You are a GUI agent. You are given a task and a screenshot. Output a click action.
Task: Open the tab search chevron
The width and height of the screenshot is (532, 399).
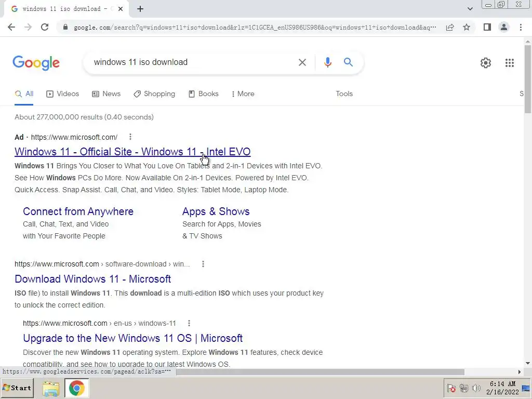[470, 9]
